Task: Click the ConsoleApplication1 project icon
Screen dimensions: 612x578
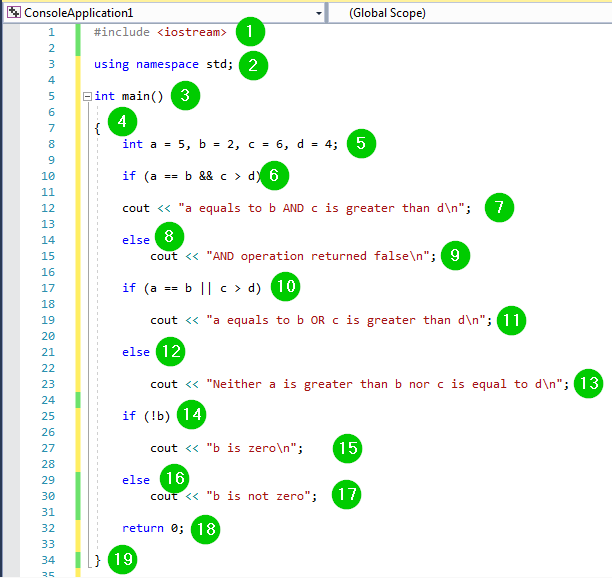Action: (x=13, y=13)
